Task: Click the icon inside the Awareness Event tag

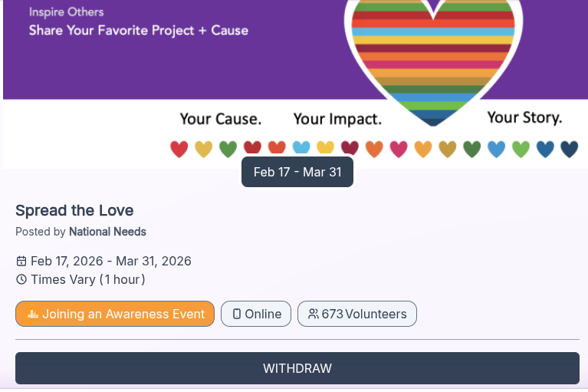Action: click(33, 314)
